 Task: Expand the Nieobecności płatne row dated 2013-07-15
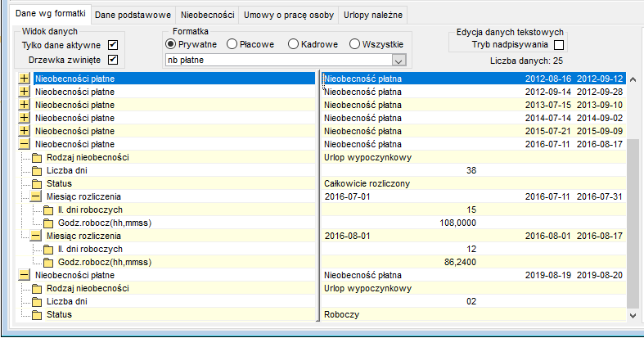[x=25, y=105]
